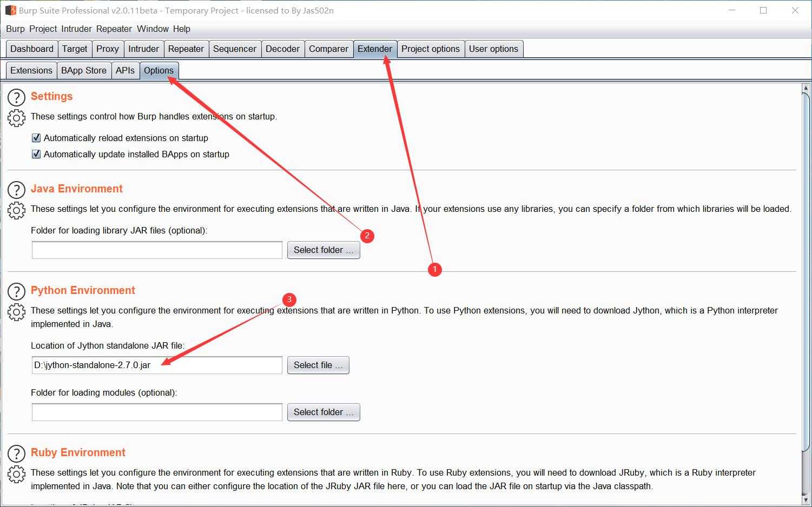Toggle Automatically update installed BApps on startup
The image size is (812, 507).
(x=36, y=154)
